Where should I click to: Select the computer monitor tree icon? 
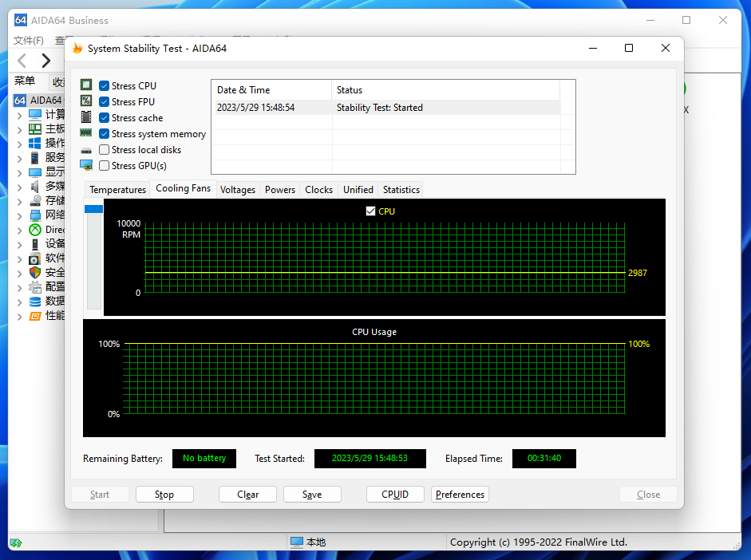35,114
